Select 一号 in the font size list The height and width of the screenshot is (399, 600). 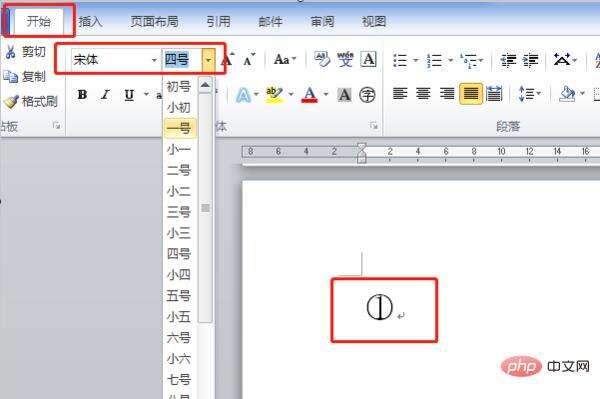179,128
